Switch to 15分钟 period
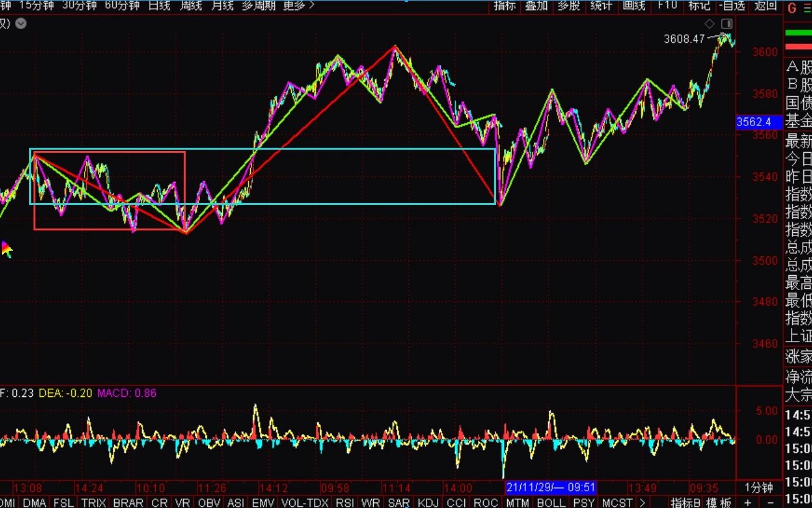Screen dimensions: 812x508 37,6
